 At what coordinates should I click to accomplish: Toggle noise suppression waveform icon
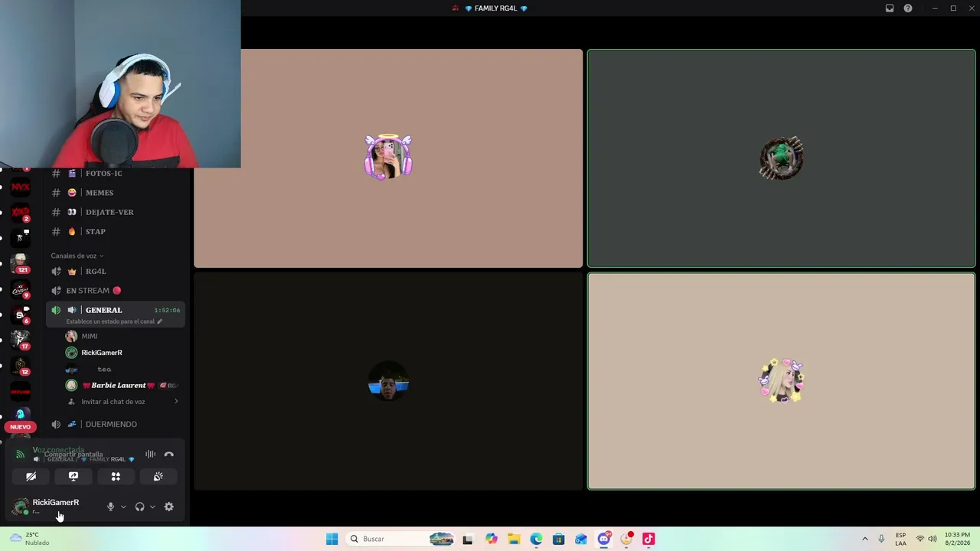(151, 455)
